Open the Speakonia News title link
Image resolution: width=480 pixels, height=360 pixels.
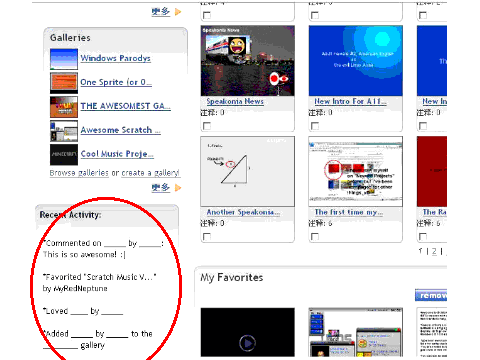[235, 101]
